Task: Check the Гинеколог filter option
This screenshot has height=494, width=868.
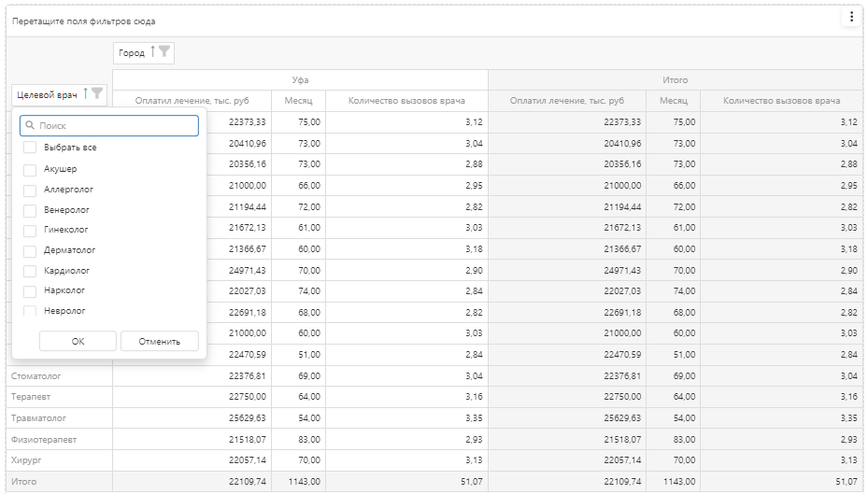Action: pyautogui.click(x=30, y=230)
